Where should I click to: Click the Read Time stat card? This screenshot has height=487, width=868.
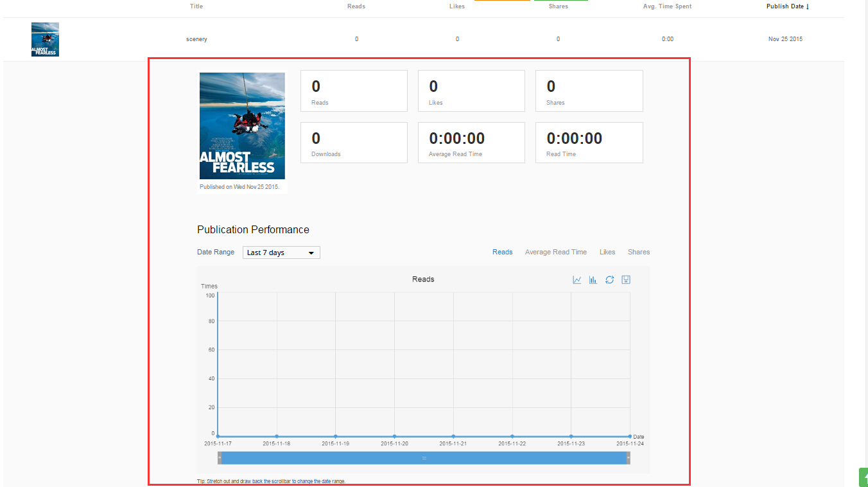point(589,143)
